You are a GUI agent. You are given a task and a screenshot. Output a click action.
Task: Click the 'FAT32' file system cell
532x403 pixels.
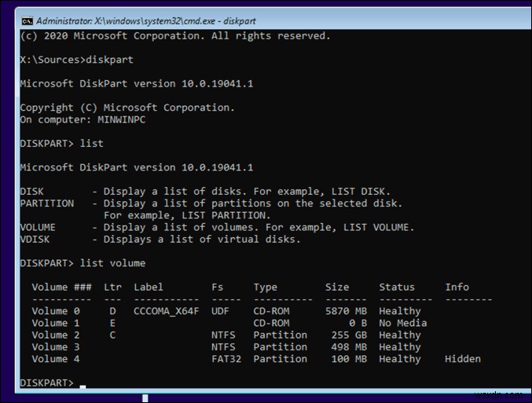(226, 359)
